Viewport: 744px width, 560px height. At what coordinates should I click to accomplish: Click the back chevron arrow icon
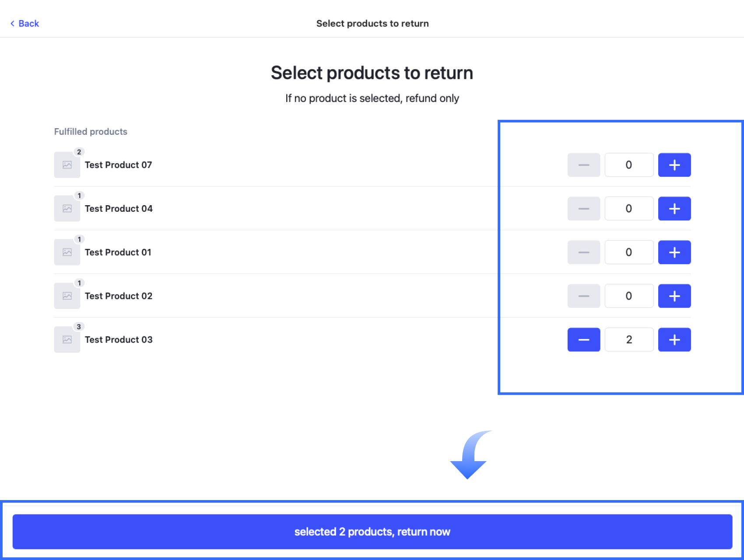[13, 23]
